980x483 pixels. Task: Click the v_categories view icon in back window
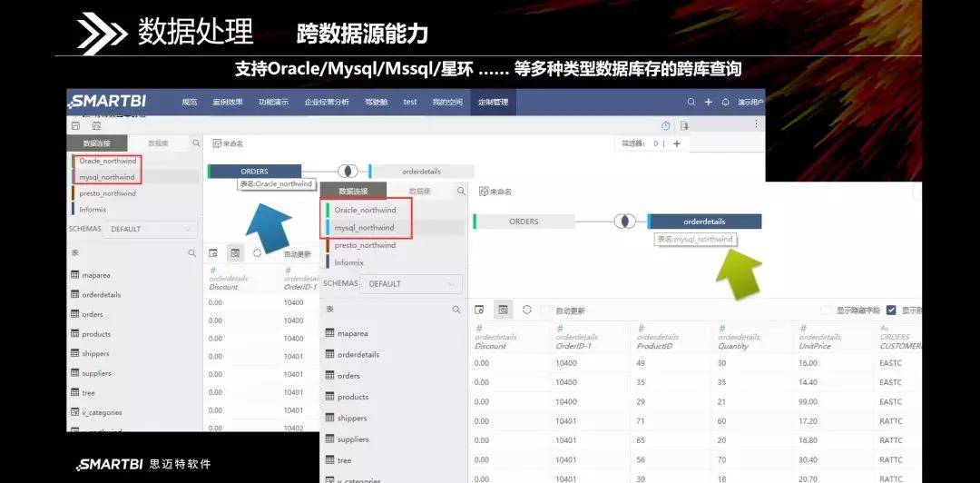click(75, 412)
